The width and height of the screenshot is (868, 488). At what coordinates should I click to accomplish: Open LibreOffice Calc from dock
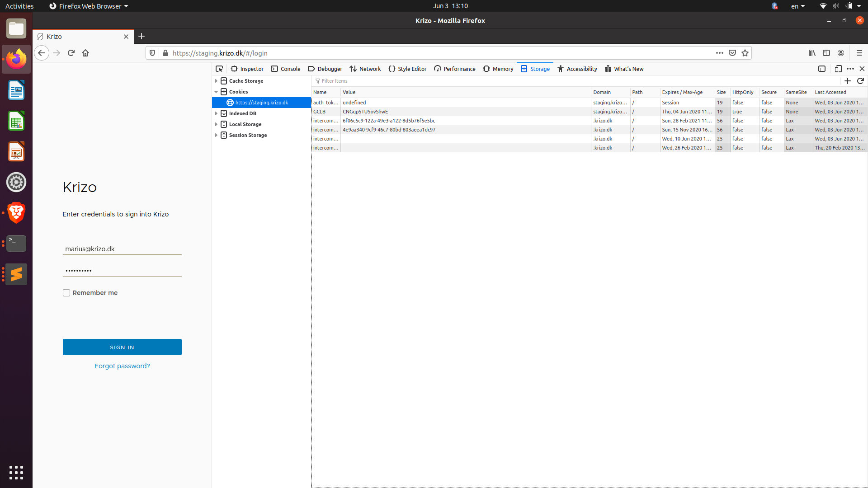(16, 121)
